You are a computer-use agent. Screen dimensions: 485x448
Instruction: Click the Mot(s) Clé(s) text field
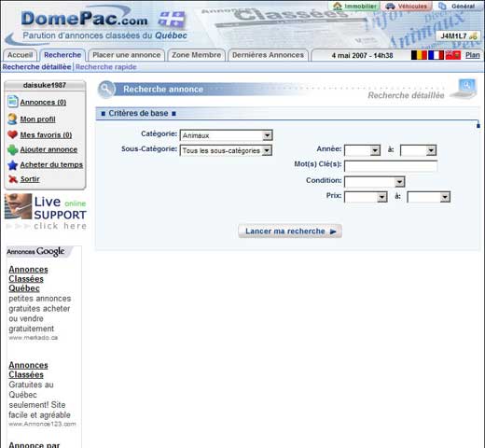coord(391,166)
